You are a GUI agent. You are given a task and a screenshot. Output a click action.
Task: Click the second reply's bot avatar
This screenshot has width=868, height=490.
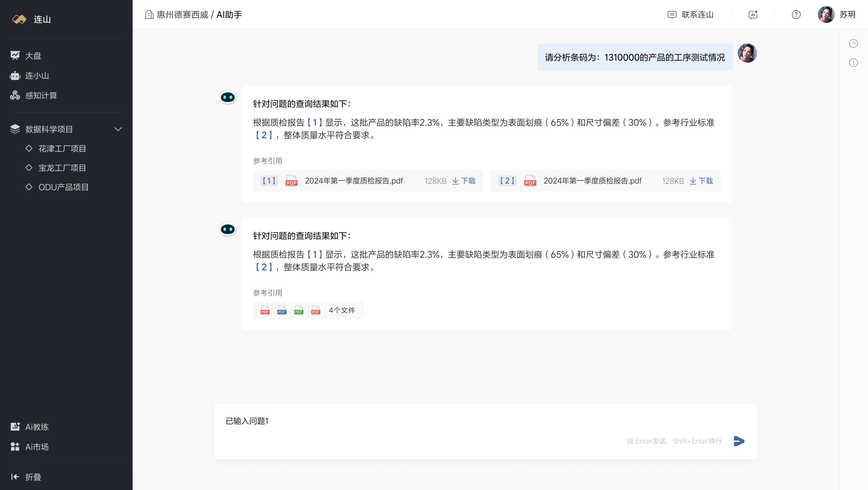228,230
